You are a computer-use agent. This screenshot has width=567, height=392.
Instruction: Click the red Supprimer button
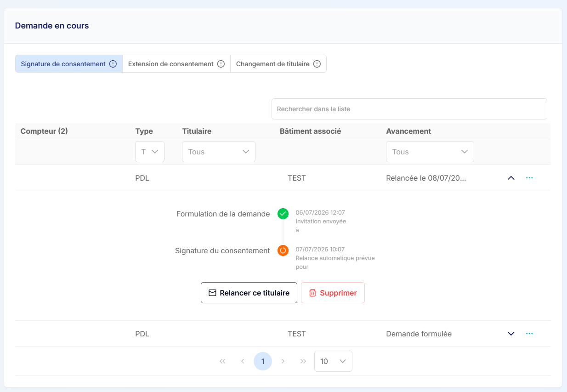click(333, 293)
